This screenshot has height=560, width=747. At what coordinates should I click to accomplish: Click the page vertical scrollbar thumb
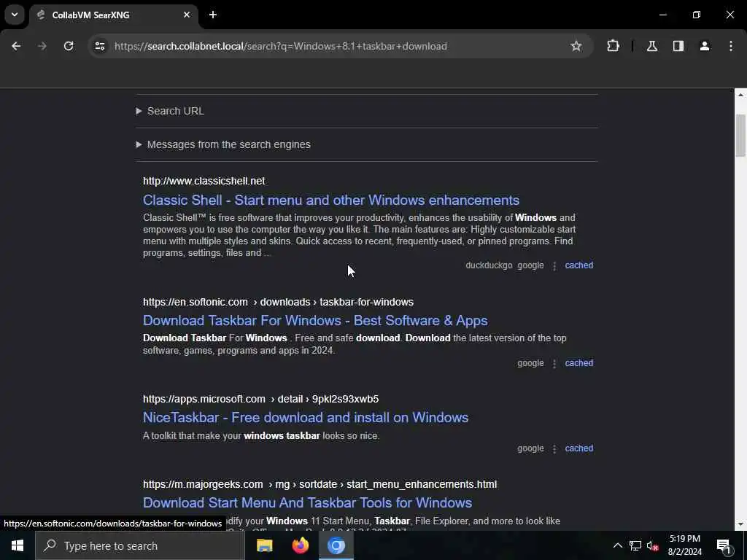pyautogui.click(x=740, y=135)
